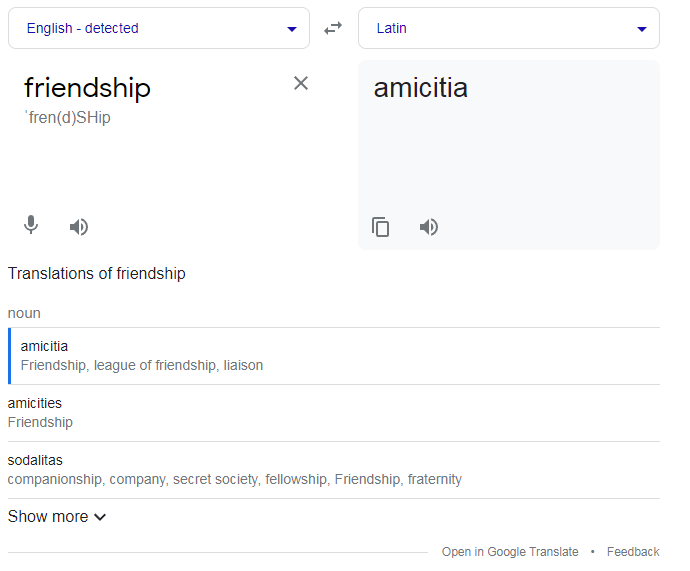Open the Latin target language dropdown

tap(508, 28)
